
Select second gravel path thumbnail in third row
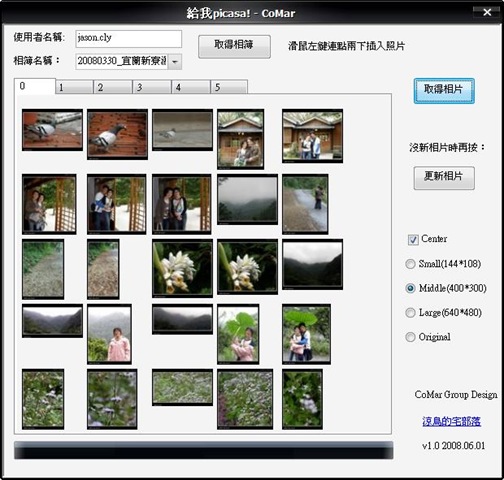click(x=103, y=269)
